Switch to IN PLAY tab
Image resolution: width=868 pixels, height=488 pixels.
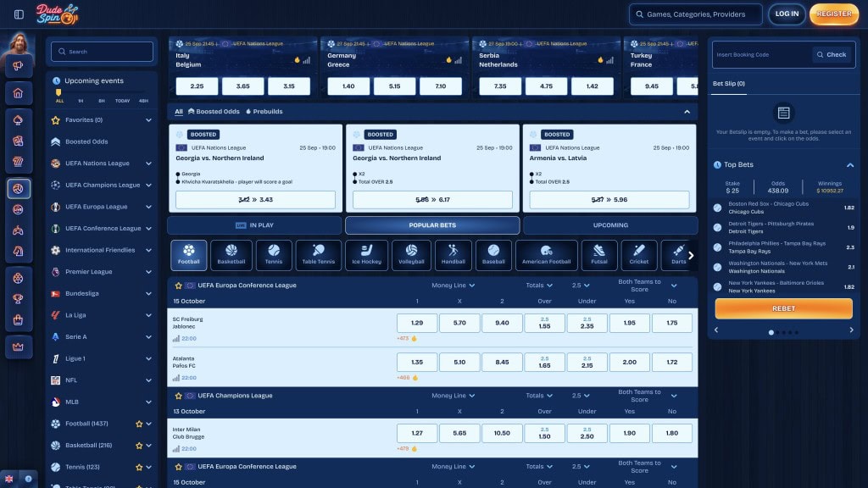[x=254, y=225]
